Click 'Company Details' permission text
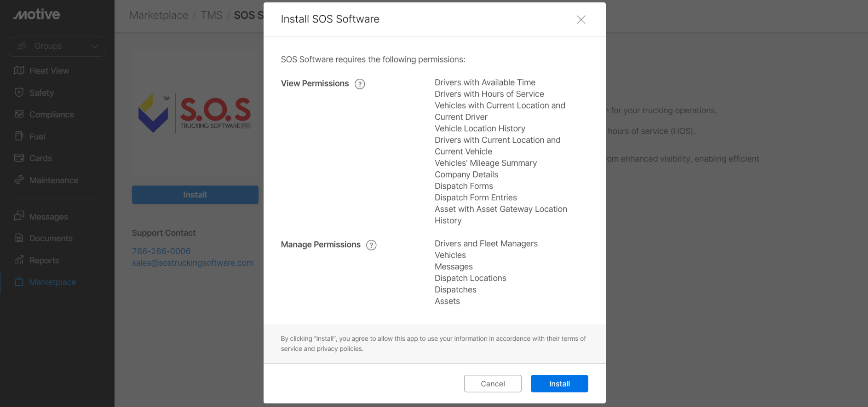The image size is (868, 407). (x=466, y=174)
